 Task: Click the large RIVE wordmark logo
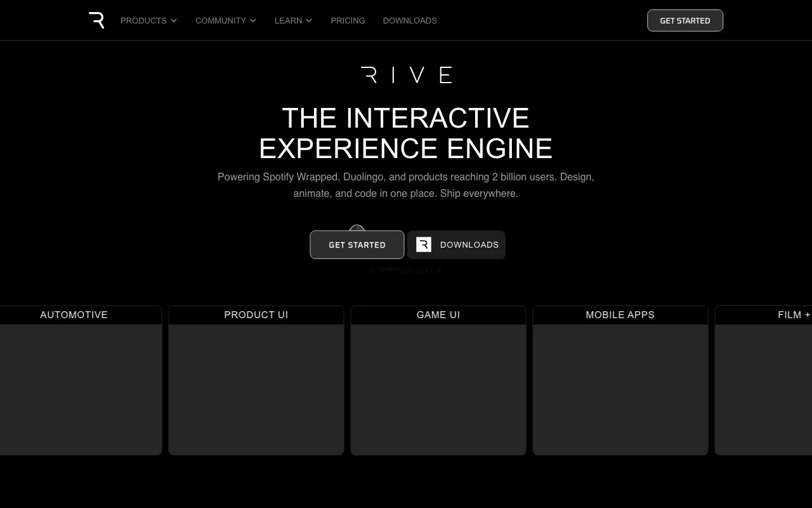(406, 75)
